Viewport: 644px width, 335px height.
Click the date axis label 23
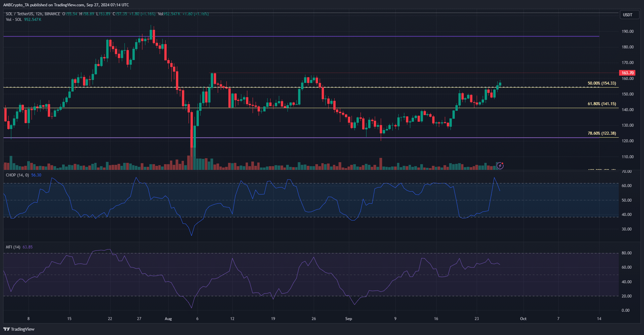(x=477, y=319)
